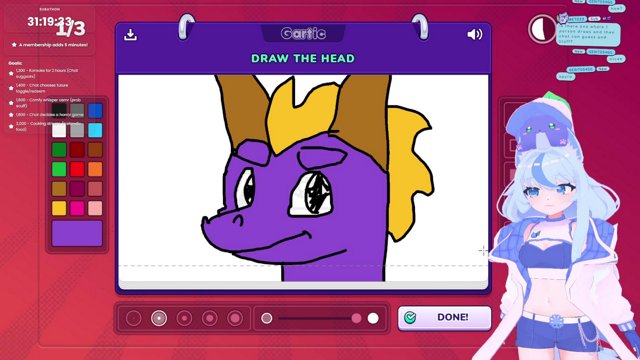Pick the maroon magenta color swatch
Image resolution: width=640 pixels, height=360 pixels.
(77, 189)
